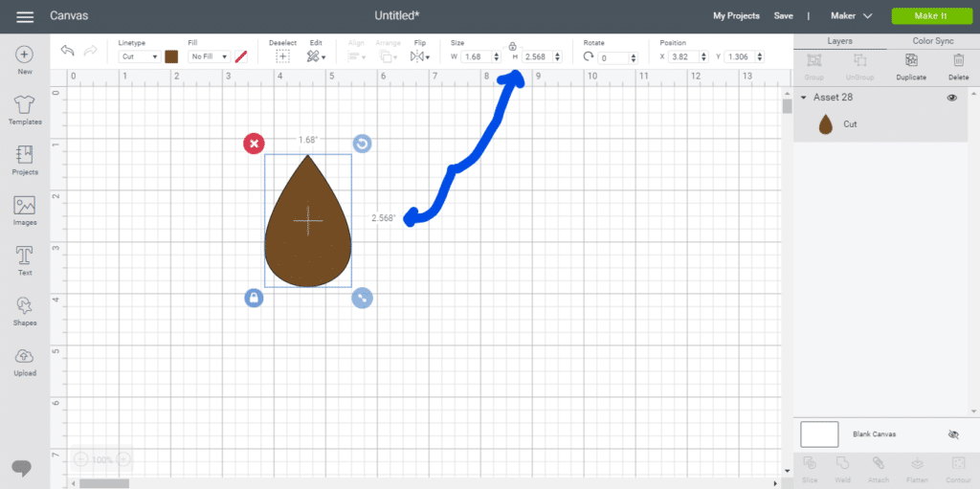Toggle visibility of Asset 28 layer
980x489 pixels.
click(952, 98)
